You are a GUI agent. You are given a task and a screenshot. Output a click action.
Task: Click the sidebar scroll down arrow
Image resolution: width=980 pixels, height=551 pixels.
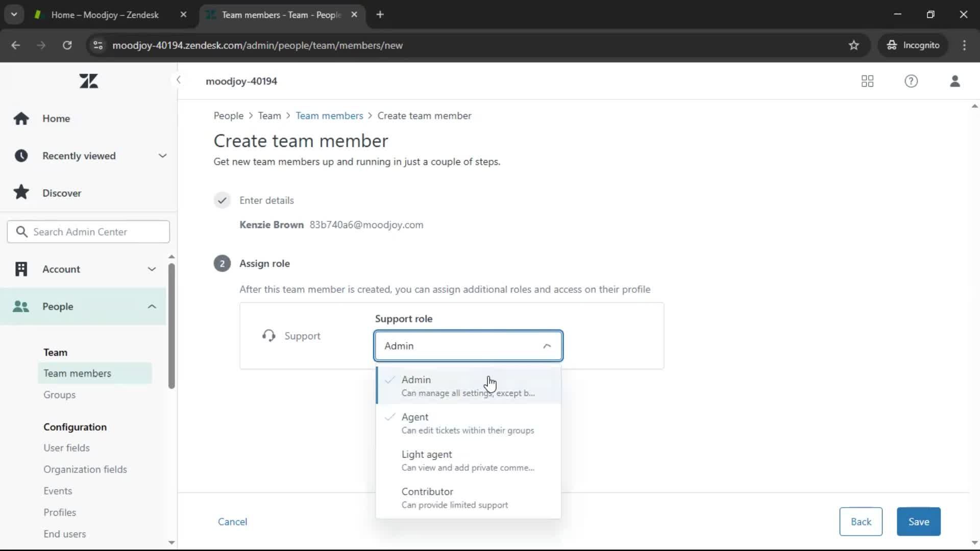[171, 542]
